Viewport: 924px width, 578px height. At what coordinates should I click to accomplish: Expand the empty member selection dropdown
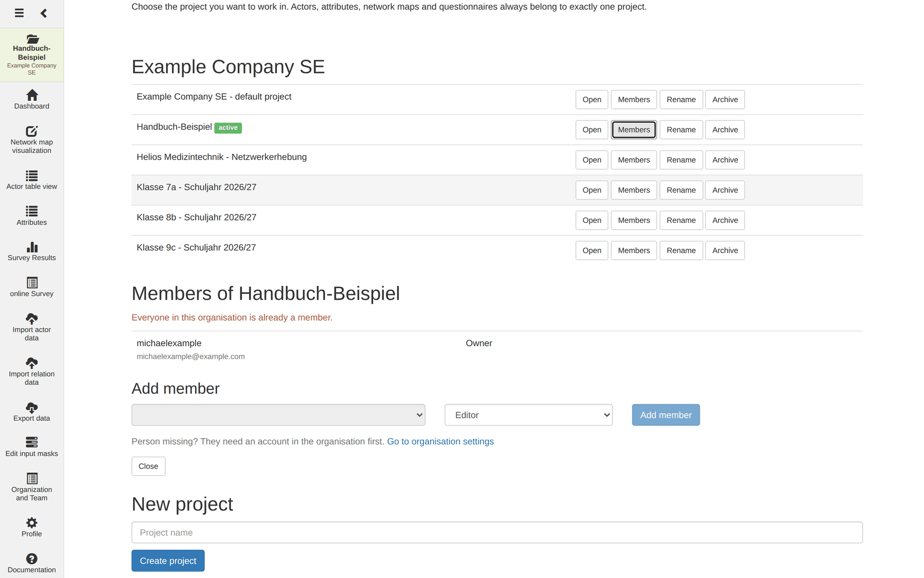[x=278, y=415]
